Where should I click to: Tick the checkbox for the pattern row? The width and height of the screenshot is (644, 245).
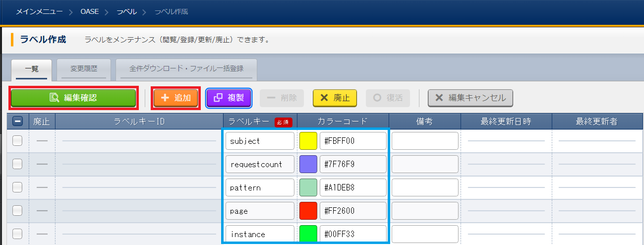(x=17, y=187)
